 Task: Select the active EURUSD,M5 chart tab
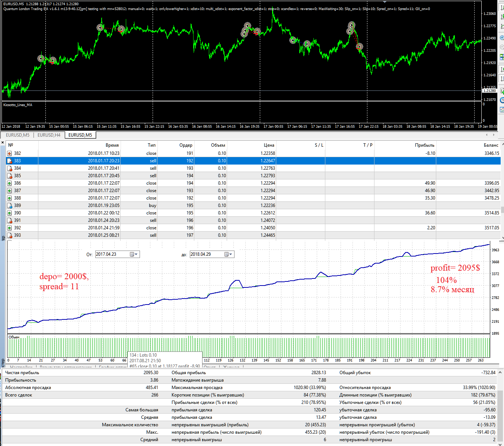[80, 135]
